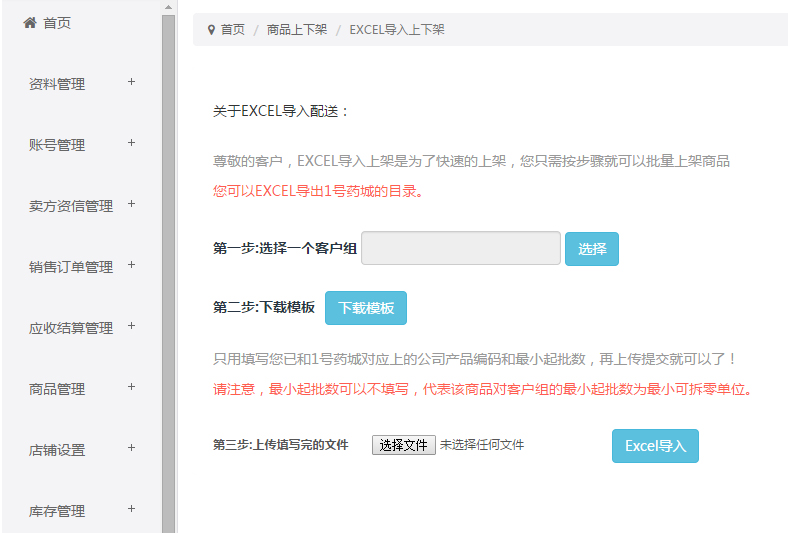Click the home icon in sidebar
Viewport: 788px width, 533px height.
coord(30,22)
